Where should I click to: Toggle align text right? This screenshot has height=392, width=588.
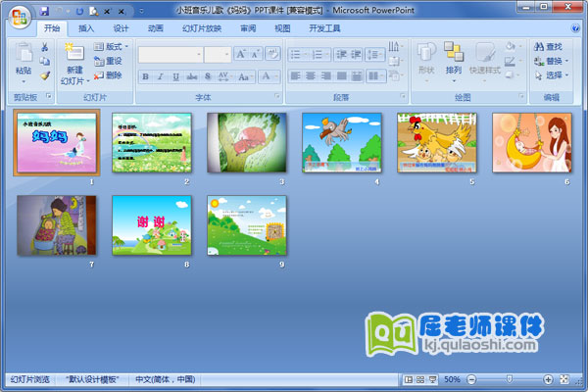[x=326, y=76]
